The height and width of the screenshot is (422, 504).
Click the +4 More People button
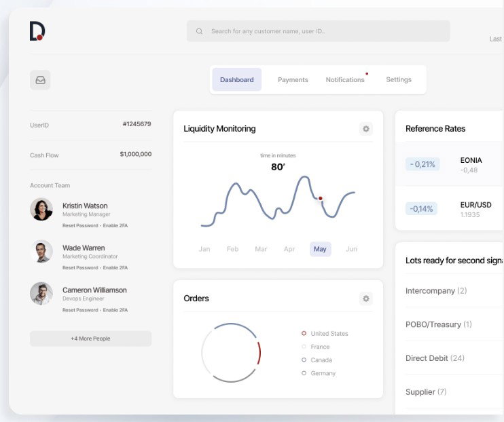pos(90,339)
